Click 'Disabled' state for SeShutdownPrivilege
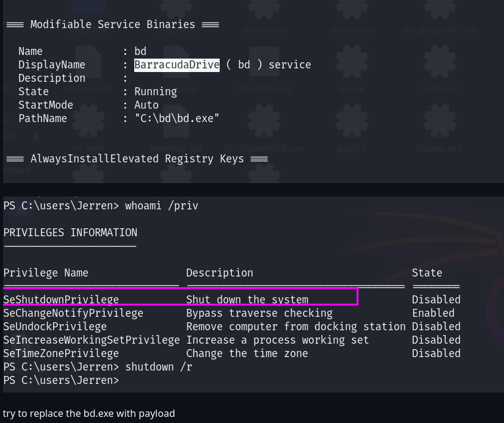Image resolution: width=504 pixels, height=423 pixels. click(436, 300)
